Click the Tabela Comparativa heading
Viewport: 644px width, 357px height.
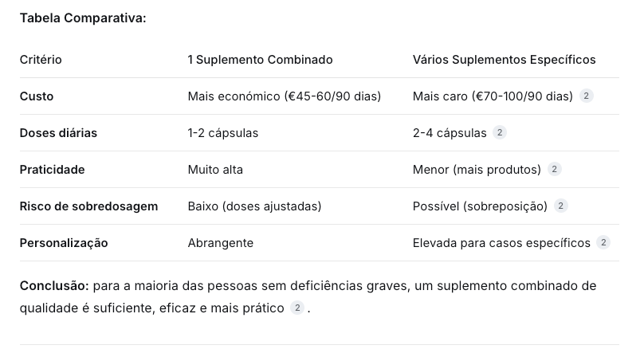coord(83,18)
